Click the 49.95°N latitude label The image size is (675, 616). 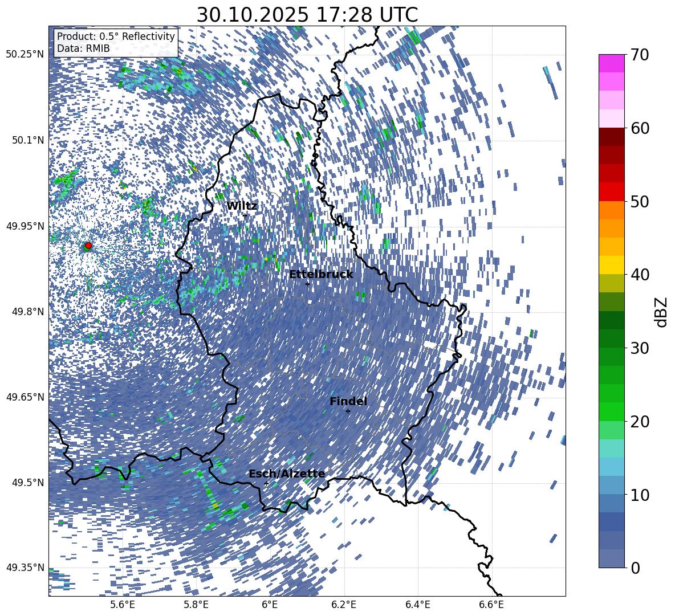pos(25,226)
